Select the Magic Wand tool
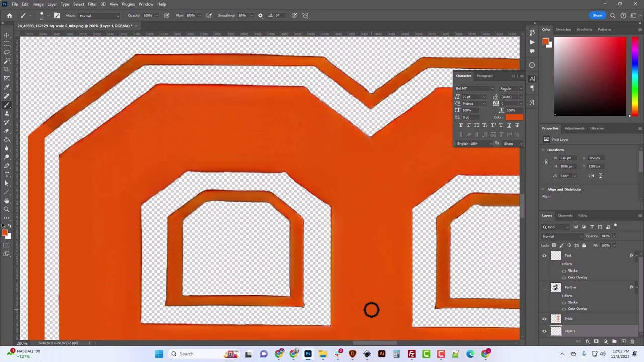The image size is (644, 362). point(7,61)
